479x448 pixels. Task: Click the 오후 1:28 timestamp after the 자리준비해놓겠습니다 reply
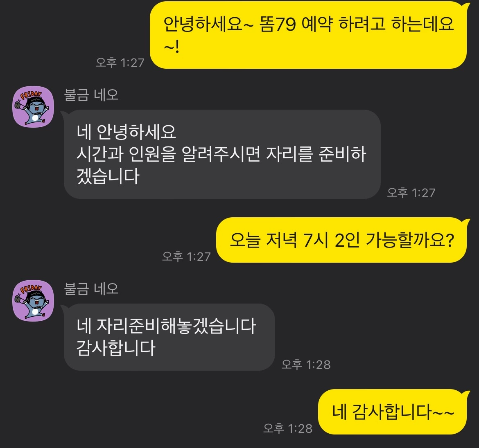click(306, 365)
